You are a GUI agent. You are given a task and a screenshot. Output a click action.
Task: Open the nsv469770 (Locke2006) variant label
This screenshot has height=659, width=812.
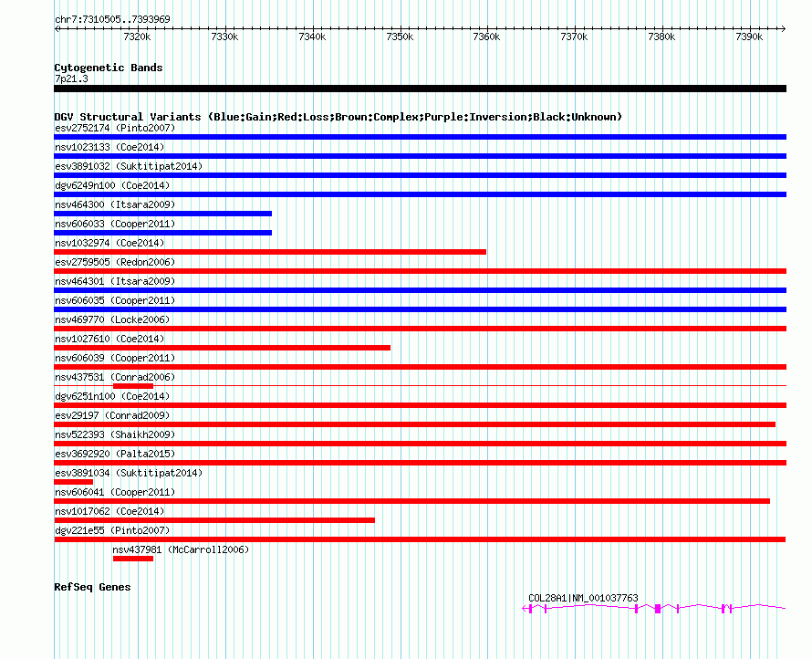112,319
